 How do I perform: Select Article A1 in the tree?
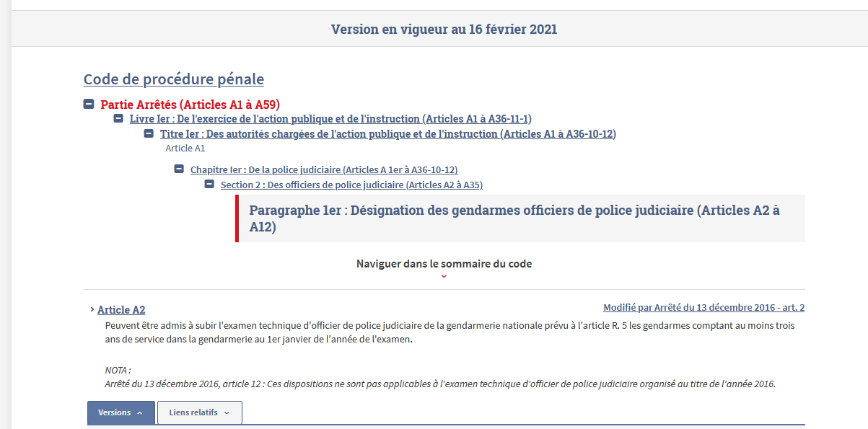[x=185, y=149]
